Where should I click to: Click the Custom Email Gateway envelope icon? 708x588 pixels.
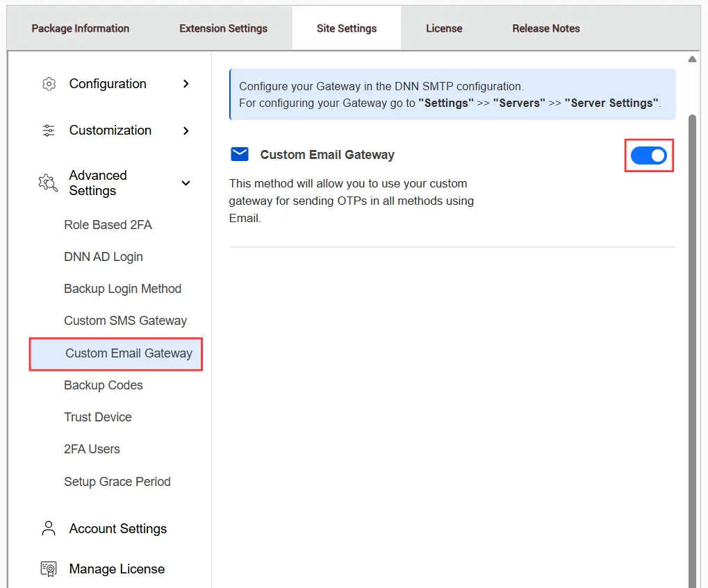coord(239,154)
